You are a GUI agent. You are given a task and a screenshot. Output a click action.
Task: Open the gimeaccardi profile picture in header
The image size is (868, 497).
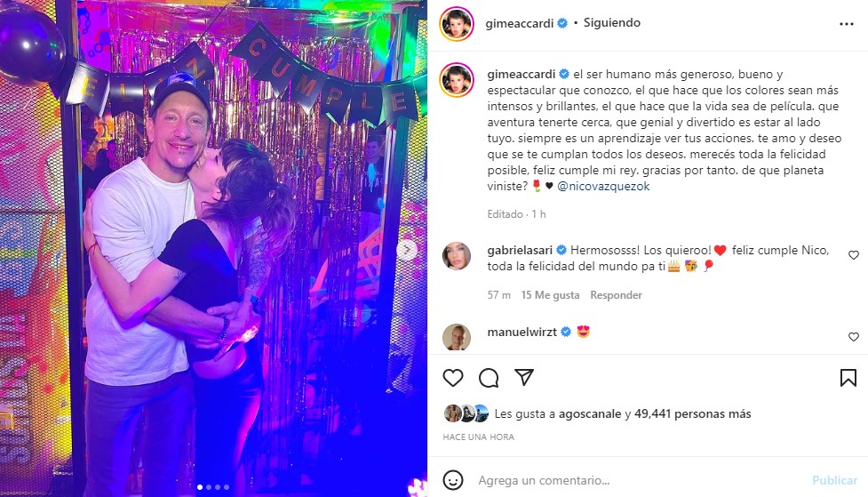click(457, 24)
